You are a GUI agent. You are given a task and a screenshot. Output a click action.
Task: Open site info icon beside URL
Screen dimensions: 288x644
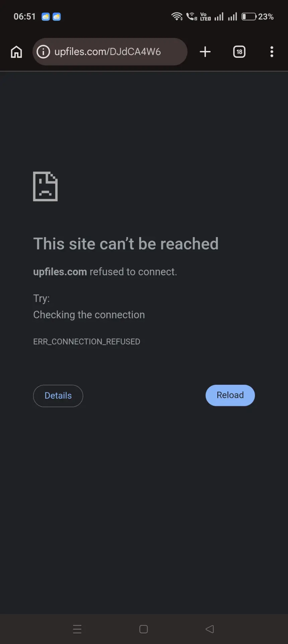[x=43, y=52]
